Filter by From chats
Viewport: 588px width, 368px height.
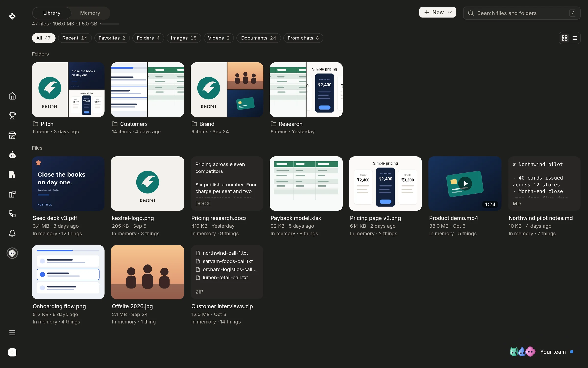point(303,38)
